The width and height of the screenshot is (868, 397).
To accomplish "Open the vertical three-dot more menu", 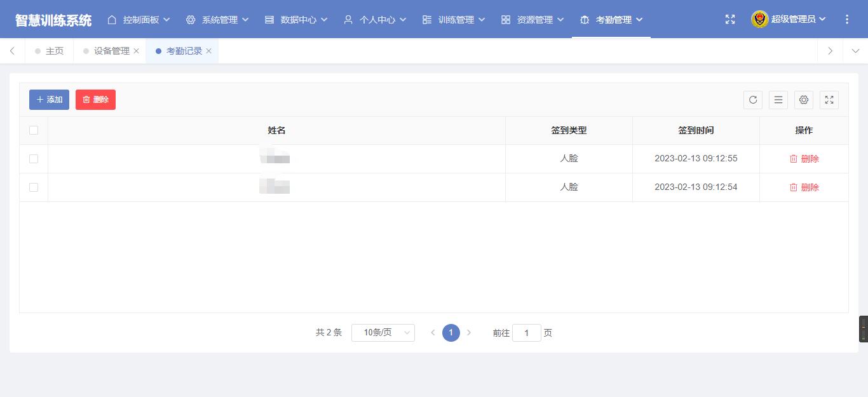I will coord(846,20).
